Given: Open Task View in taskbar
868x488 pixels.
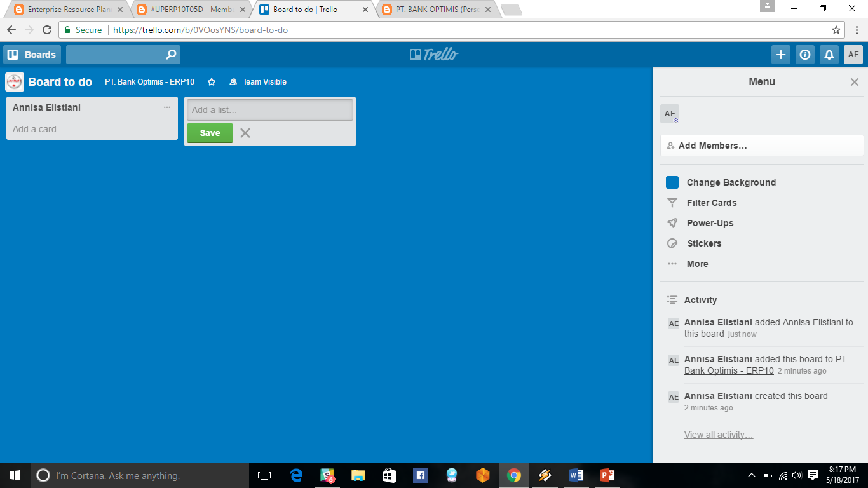Looking at the screenshot, I should click(264, 475).
